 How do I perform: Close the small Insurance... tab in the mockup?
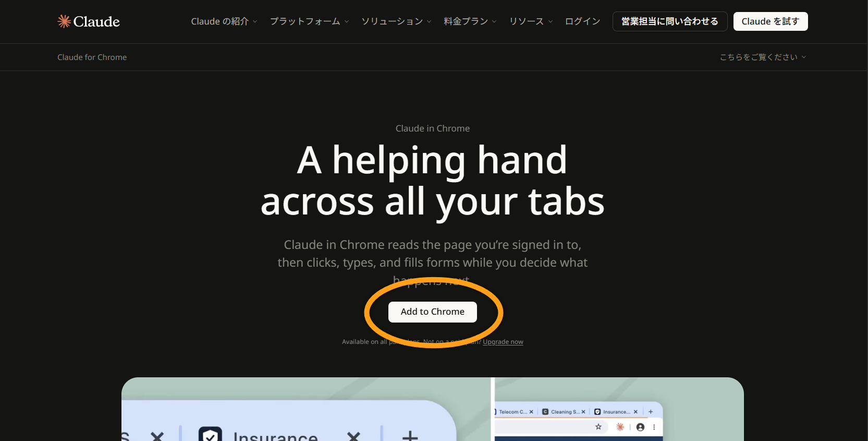pos(635,412)
